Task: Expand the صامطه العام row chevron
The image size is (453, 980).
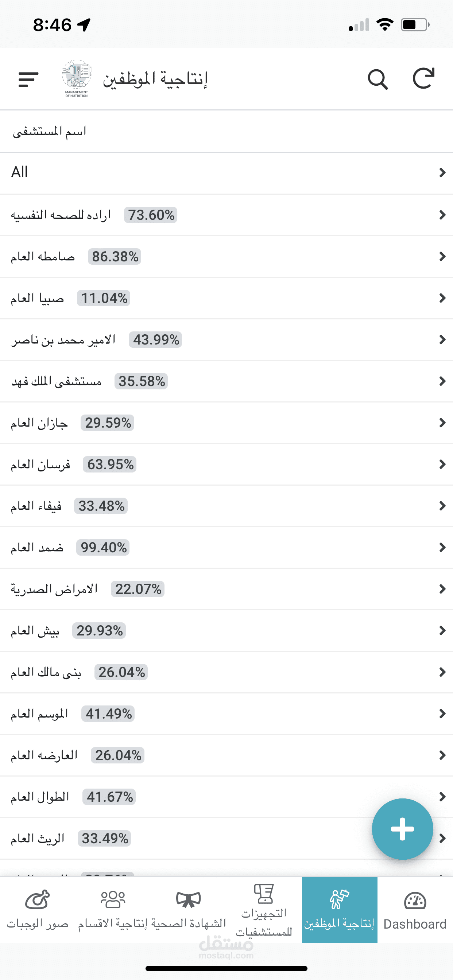Action: click(x=442, y=257)
